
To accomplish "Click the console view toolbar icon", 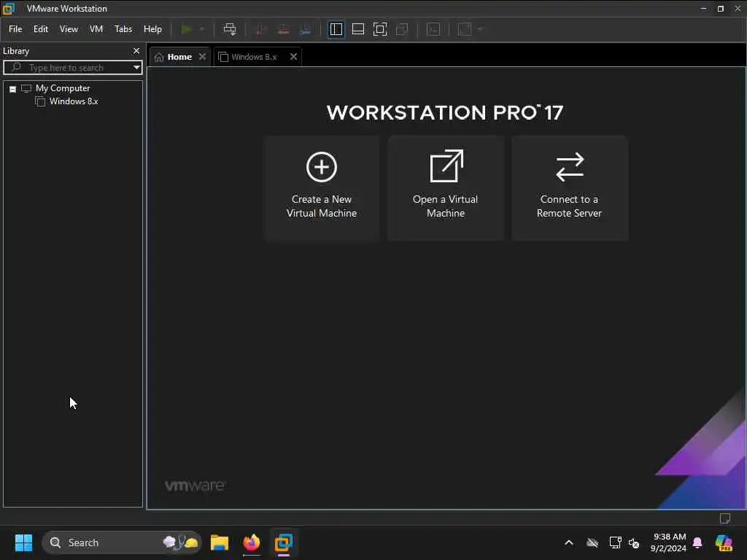I will [433, 29].
